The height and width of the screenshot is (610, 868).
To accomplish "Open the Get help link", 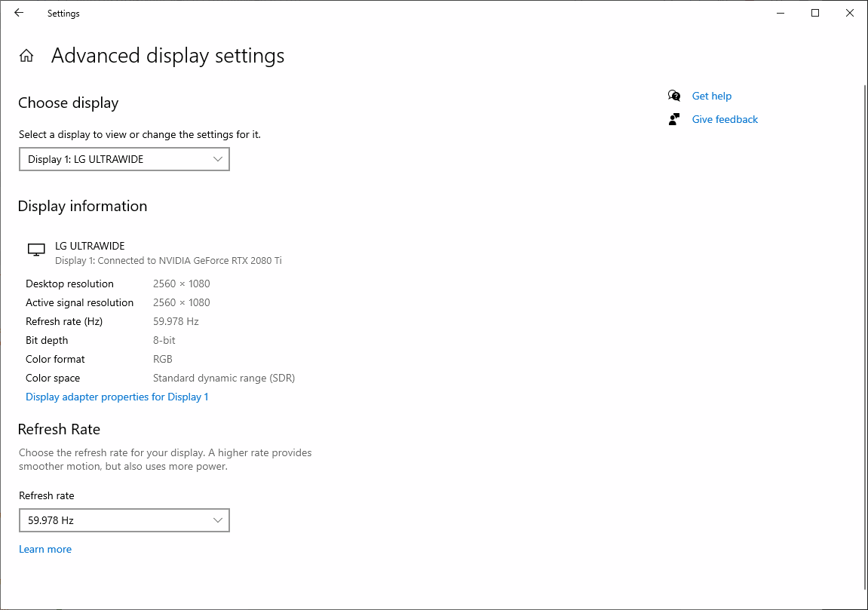I will tap(711, 96).
